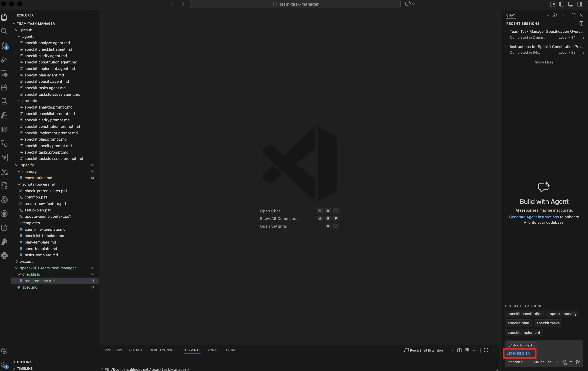Open Run and Debug view
Screen dimensions: 588x371
(4, 60)
